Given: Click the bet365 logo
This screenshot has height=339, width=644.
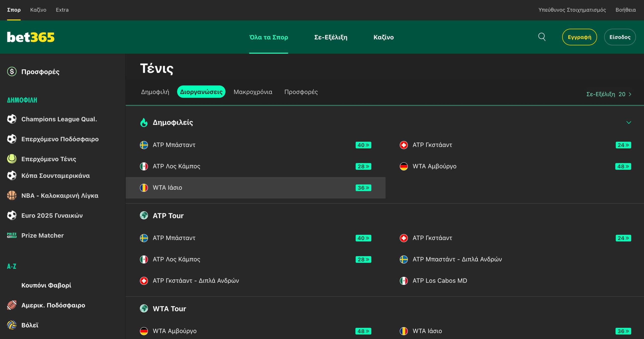Looking at the screenshot, I should click(31, 37).
